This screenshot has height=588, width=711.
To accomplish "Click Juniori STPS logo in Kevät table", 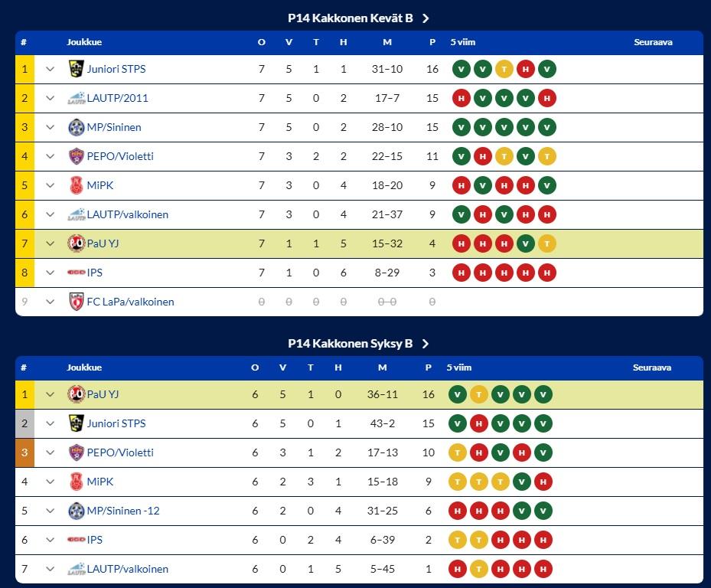I will point(76,69).
